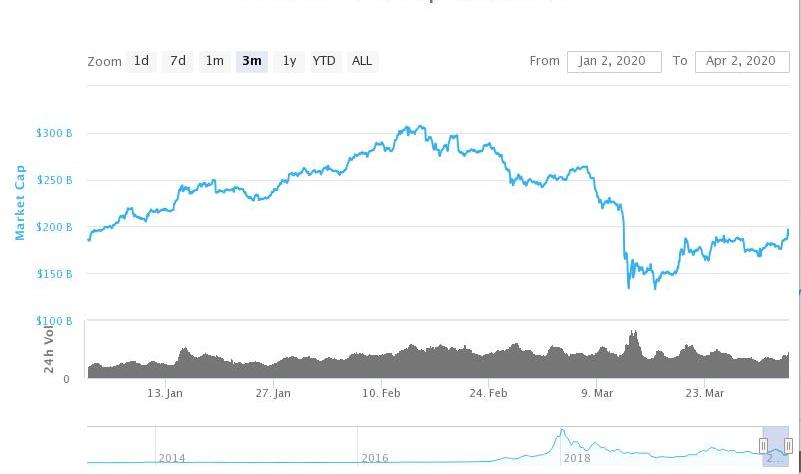Grab the right navigator range handle

pos(788,445)
